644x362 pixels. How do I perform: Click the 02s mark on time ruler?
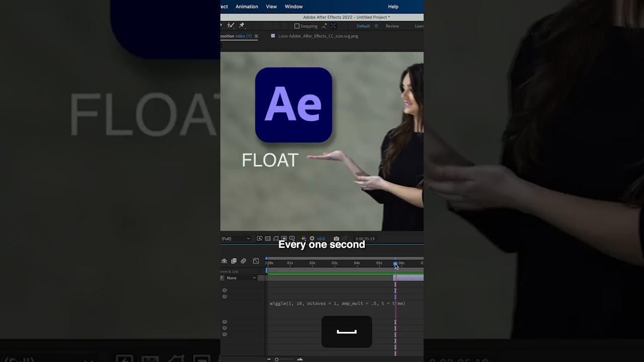(x=312, y=263)
